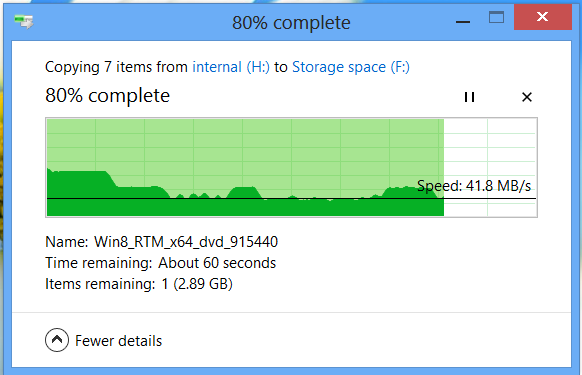Screen dimensions: 582x375
Task: Click the Time remaining About 60 seconds text
Action: click(x=160, y=263)
